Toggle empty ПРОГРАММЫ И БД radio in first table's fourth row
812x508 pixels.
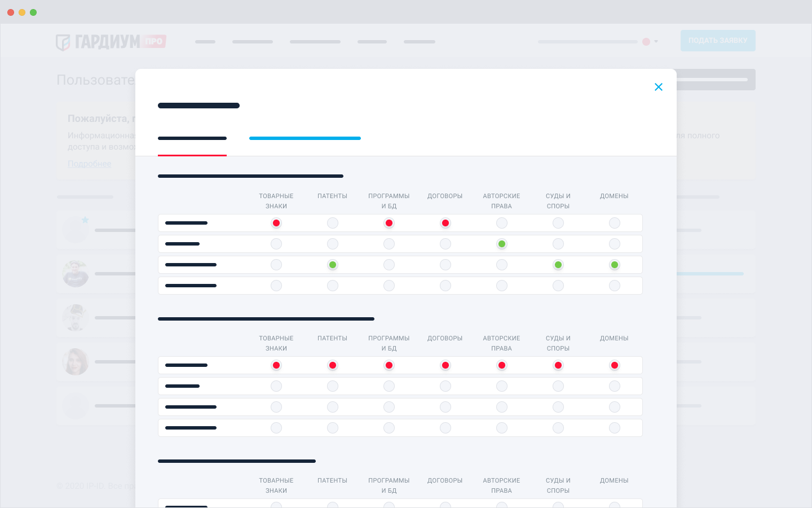389,286
